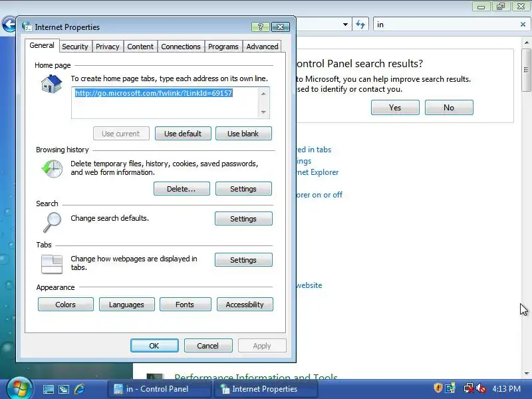Clear the Control Panel search with X

click(x=523, y=25)
